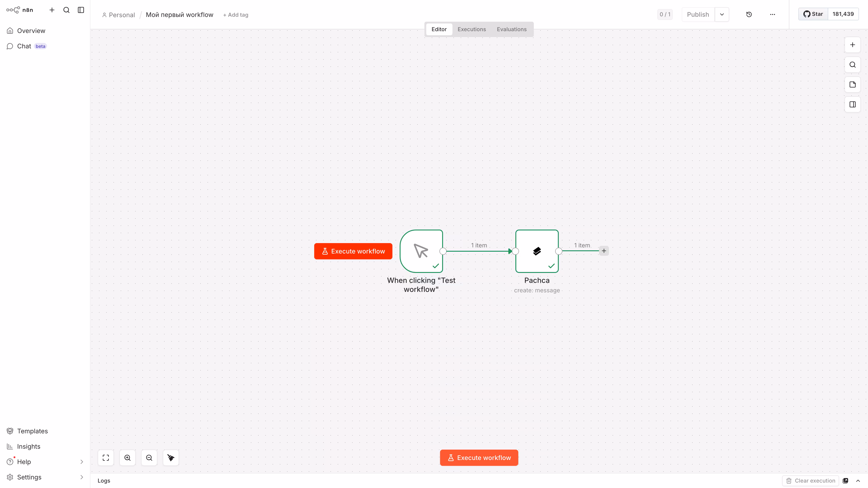Expand the Logs panel chevron
868x488 pixels.
tap(858, 481)
